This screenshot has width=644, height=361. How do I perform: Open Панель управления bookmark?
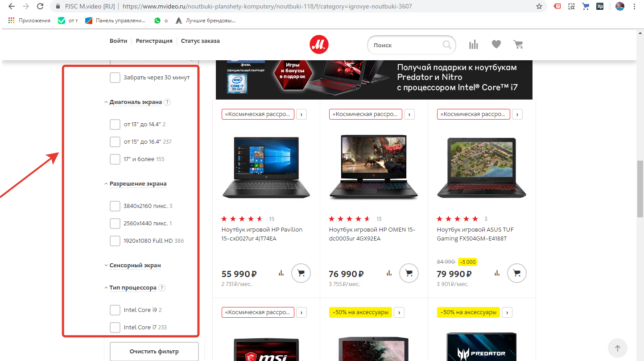[x=116, y=21]
